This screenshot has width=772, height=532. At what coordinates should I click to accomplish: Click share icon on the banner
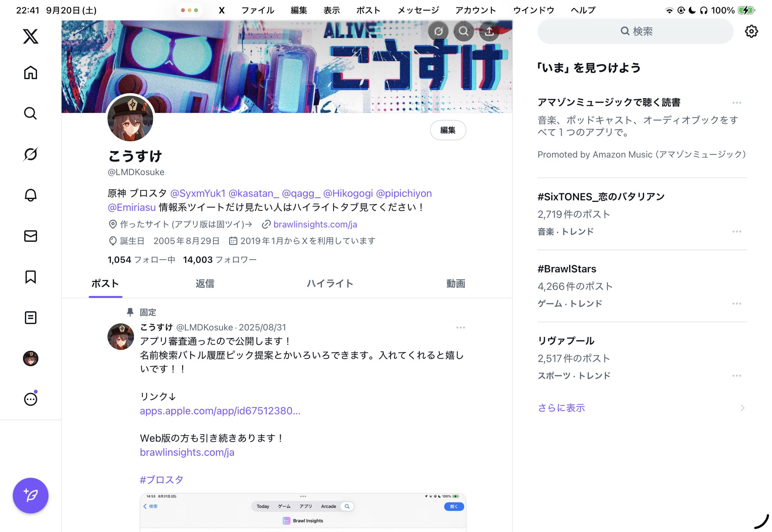tap(489, 31)
